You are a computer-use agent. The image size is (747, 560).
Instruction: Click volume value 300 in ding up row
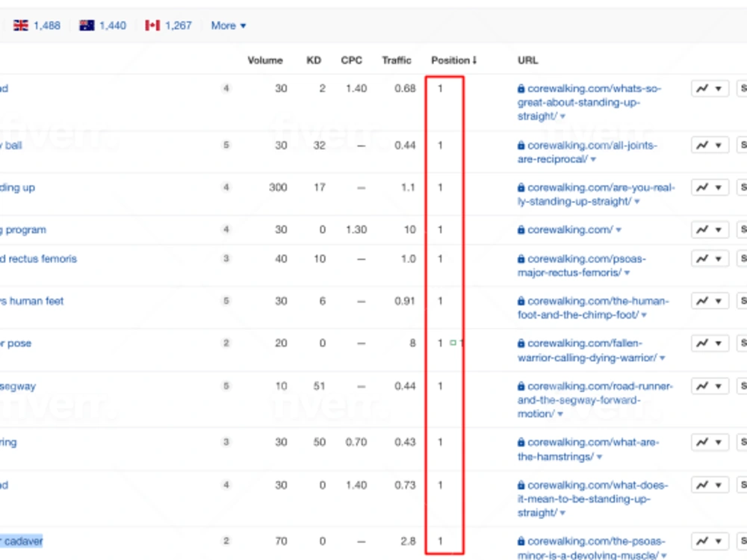tap(278, 187)
